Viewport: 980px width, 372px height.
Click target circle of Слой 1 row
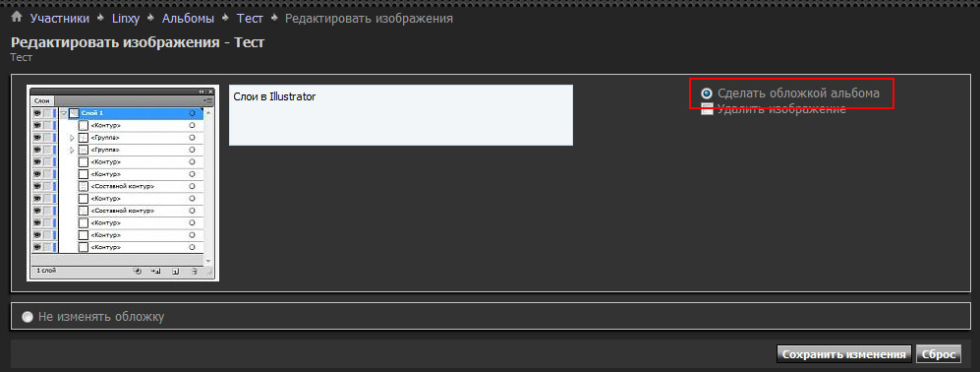pyautogui.click(x=192, y=113)
